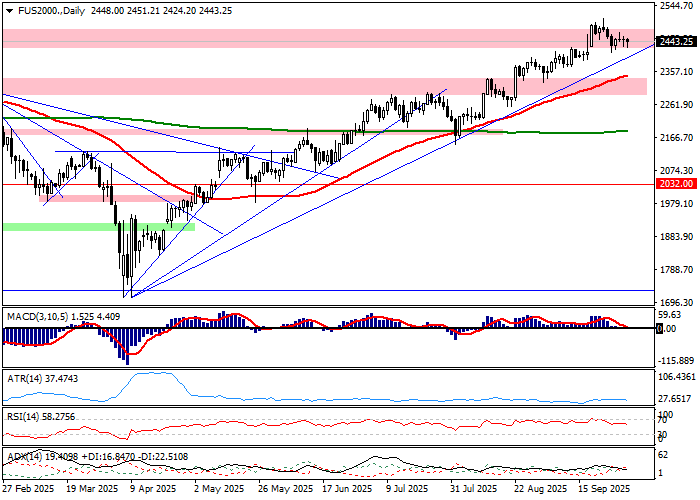Click the 17 Jun 2025 date label
The image size is (700, 500).
point(345,491)
